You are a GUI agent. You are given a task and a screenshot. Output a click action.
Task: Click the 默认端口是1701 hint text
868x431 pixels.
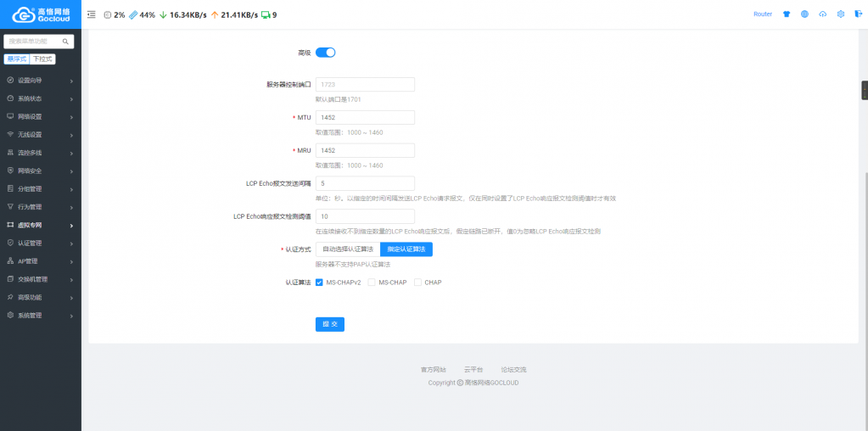[x=339, y=99]
